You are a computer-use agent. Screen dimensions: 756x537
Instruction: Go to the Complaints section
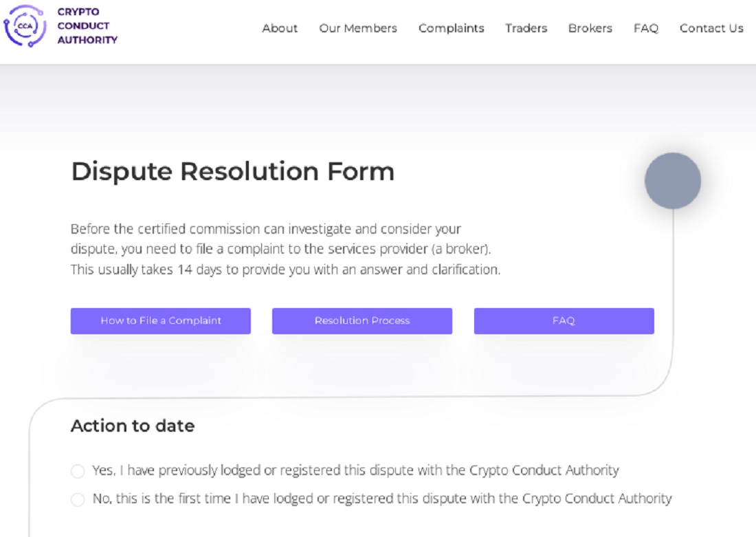(452, 28)
